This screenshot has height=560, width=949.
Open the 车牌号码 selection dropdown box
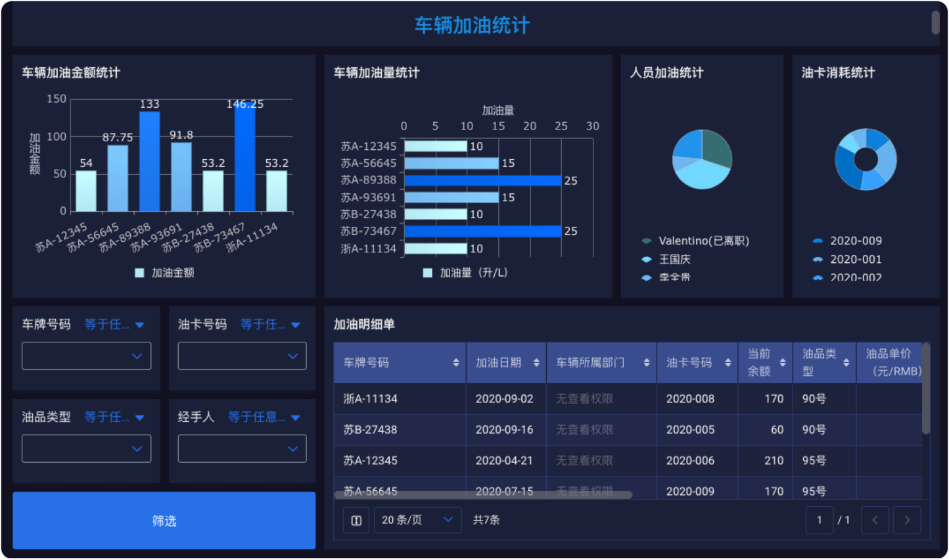tap(86, 356)
